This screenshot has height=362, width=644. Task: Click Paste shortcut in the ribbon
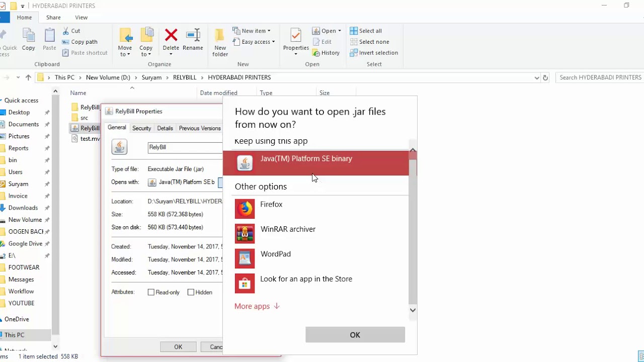85,53
